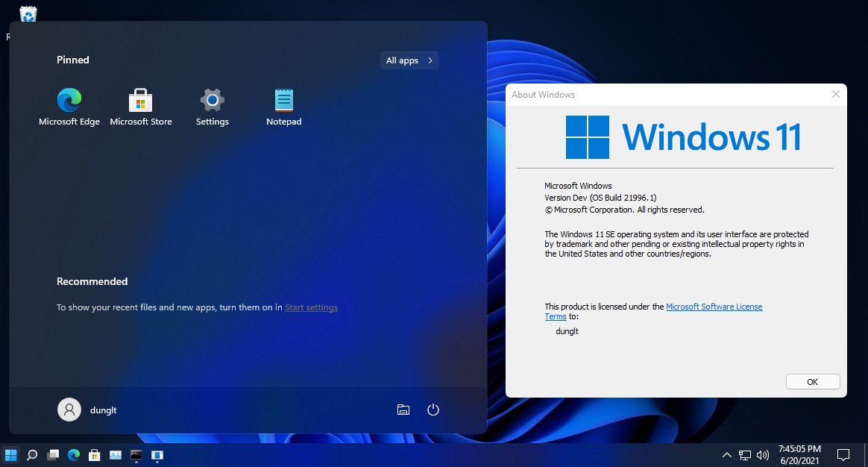Follow the Start settings link
This screenshot has height=467, width=868.
click(311, 307)
